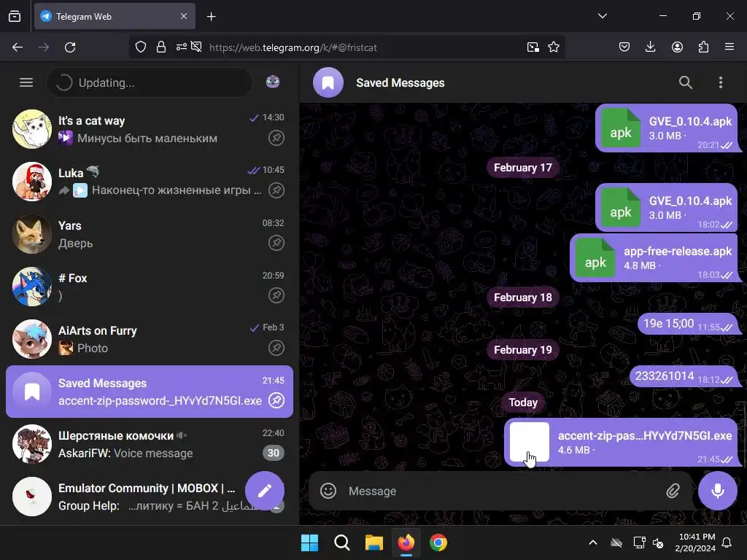Open Windows Start menu

309,542
